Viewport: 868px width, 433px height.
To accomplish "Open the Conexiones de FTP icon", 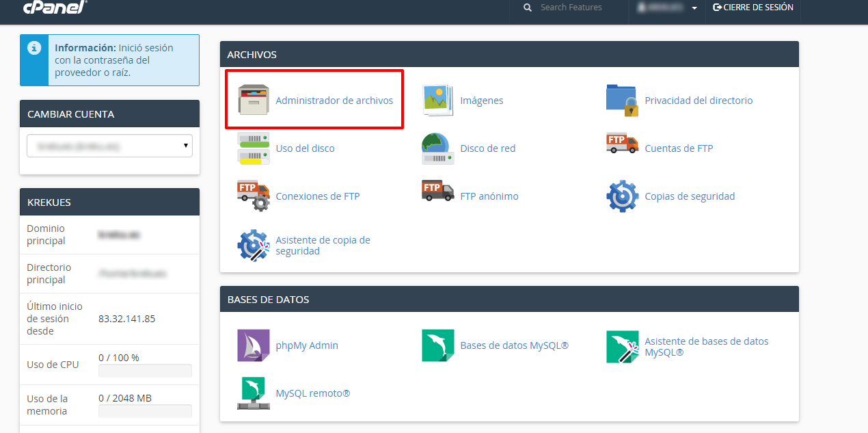I will click(253, 196).
